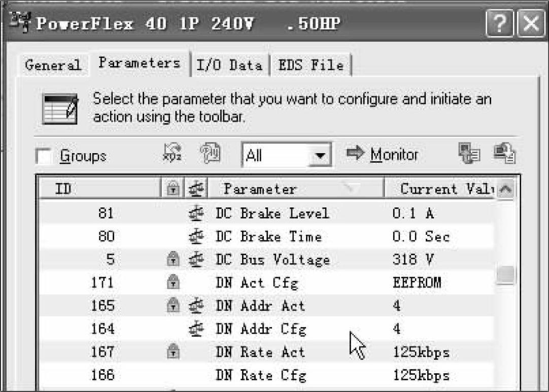The height and width of the screenshot is (392, 549).
Task: Click ID 81 in the list
Action: [x=106, y=213]
